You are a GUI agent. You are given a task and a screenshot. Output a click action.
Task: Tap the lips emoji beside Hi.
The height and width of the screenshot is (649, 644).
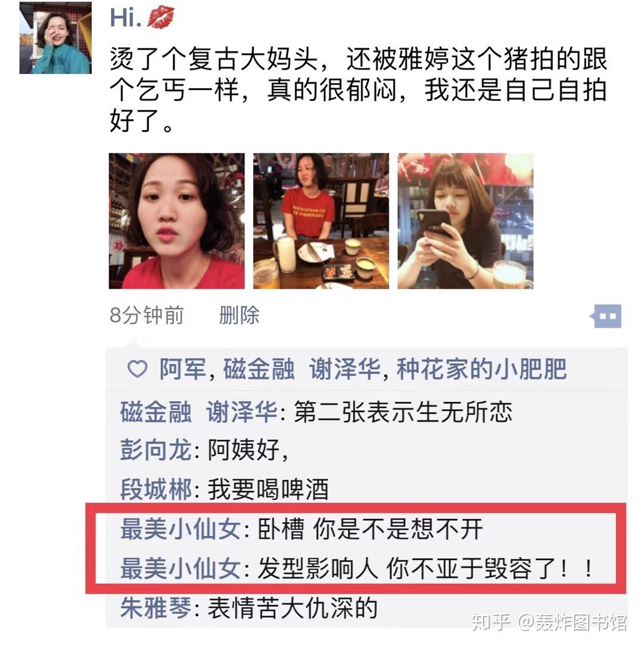[160, 17]
